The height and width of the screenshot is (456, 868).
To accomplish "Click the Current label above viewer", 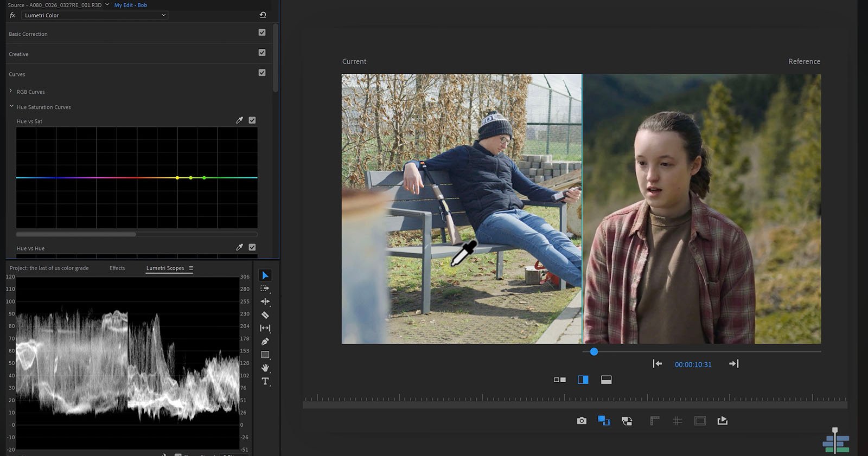I will [x=354, y=61].
